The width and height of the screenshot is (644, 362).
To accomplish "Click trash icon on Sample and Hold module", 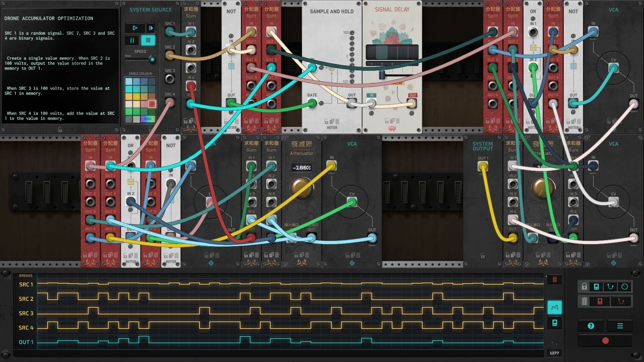I will point(337,121).
